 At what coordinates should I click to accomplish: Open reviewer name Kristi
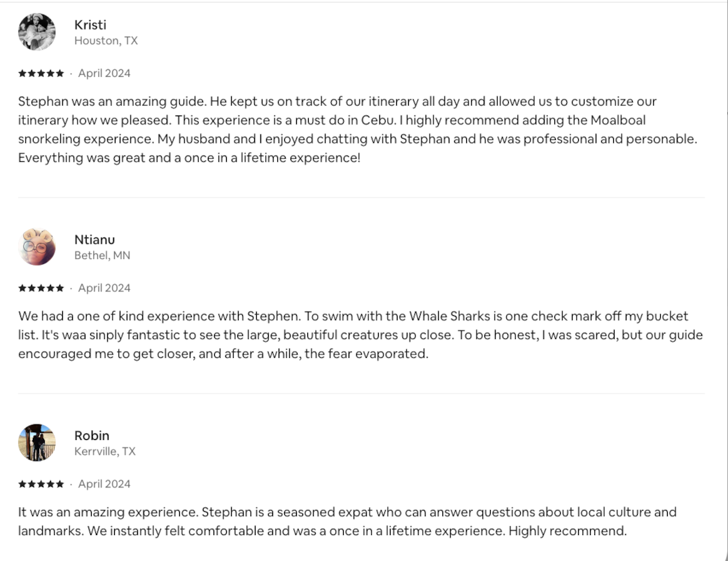pyautogui.click(x=90, y=25)
